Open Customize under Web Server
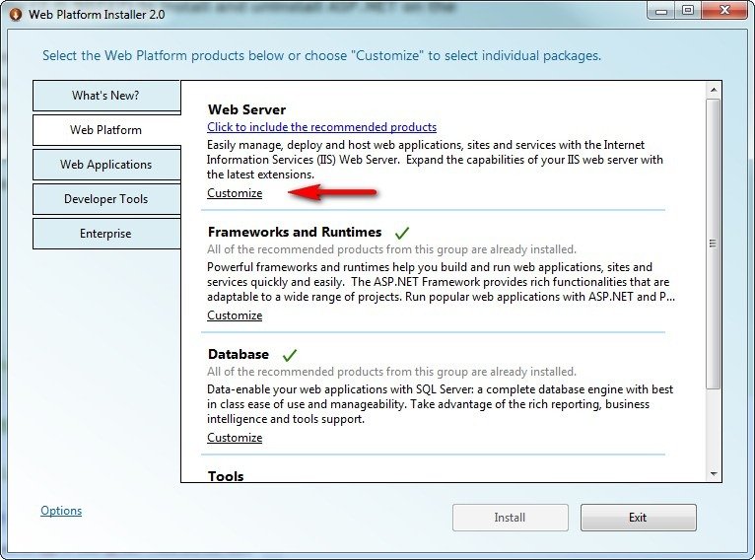 coord(235,193)
